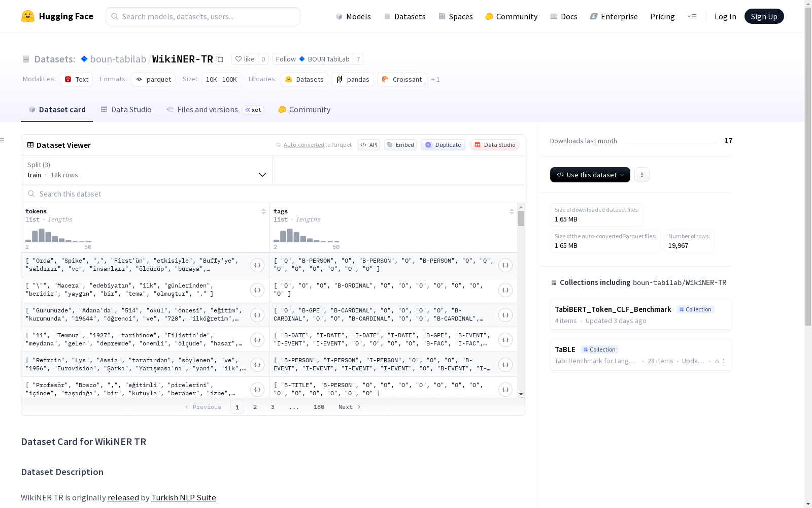Focus the search models, datasets, users field
The height and width of the screenshot is (508, 812).
(x=203, y=16)
